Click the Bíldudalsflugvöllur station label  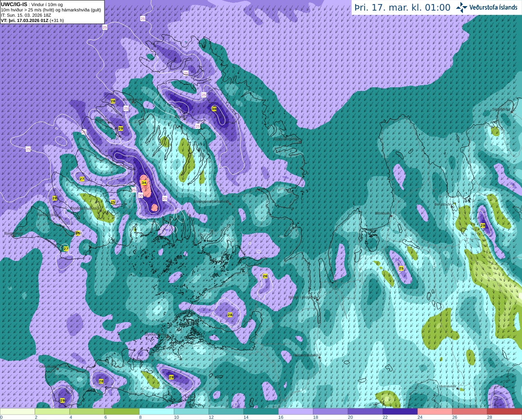(x=85, y=208)
